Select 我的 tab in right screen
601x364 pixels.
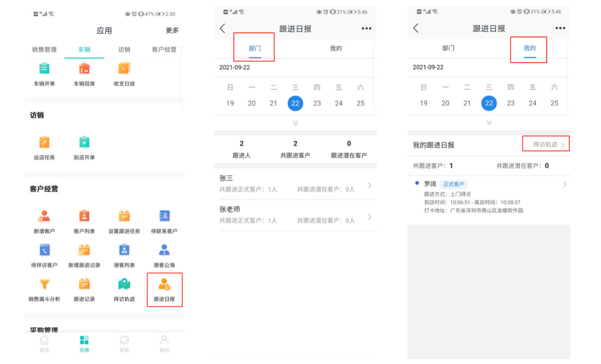pyautogui.click(x=530, y=48)
